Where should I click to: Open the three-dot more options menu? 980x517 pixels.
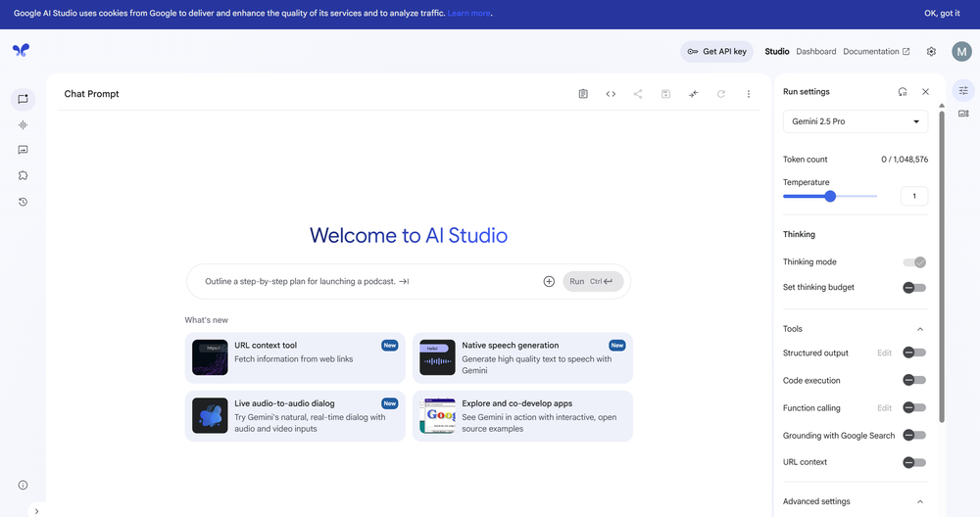(x=748, y=94)
